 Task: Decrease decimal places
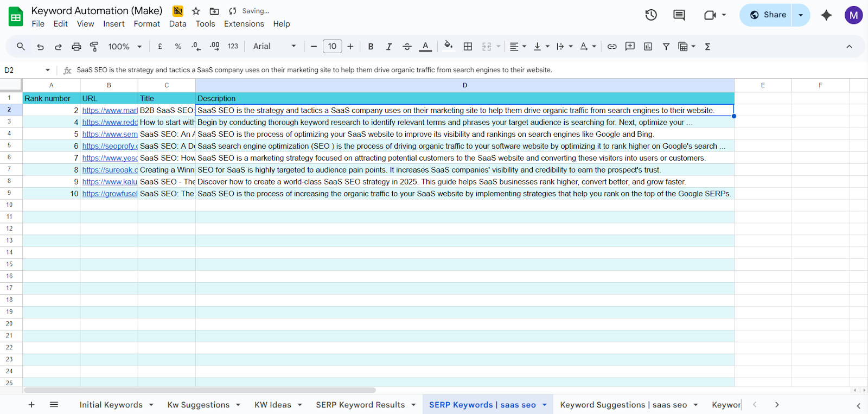coord(196,47)
